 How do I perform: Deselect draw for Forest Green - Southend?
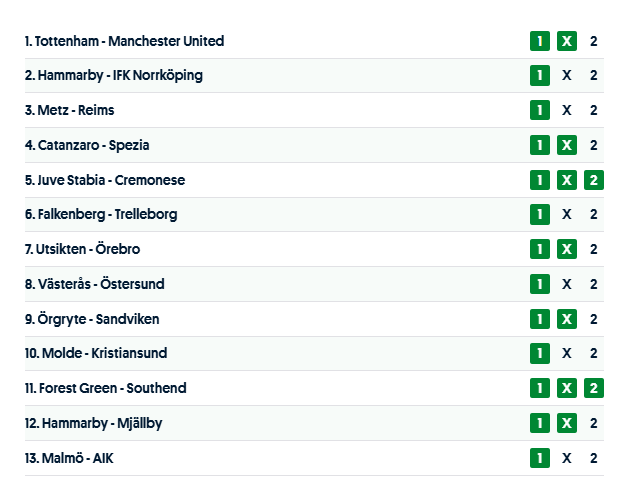point(567,388)
